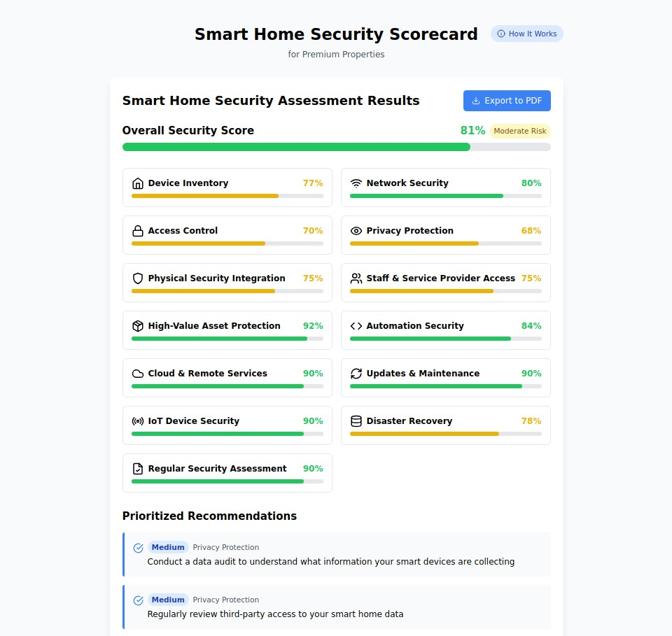This screenshot has height=636, width=672.
Task: Click the clipboard icon beside Regular Security Assessment
Action: click(x=138, y=469)
